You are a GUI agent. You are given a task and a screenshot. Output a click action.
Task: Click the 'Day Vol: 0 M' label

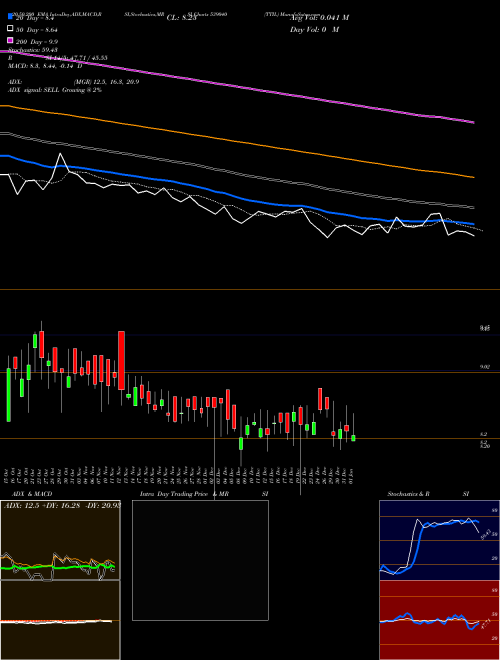click(314, 29)
